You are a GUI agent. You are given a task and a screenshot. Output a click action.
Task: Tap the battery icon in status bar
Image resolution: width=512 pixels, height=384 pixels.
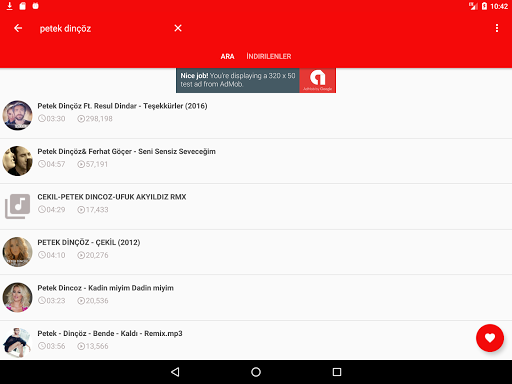click(x=484, y=6)
